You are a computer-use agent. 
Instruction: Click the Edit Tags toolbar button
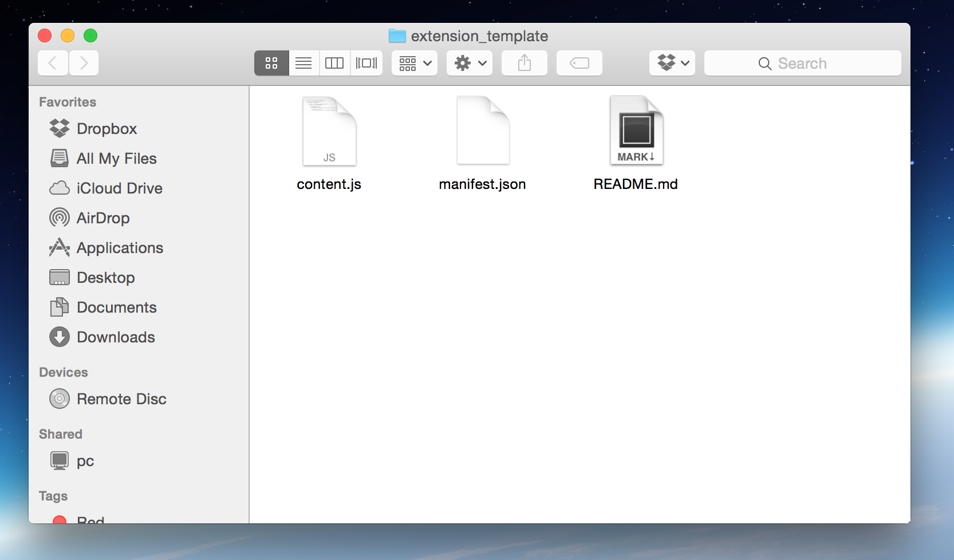pyautogui.click(x=580, y=63)
